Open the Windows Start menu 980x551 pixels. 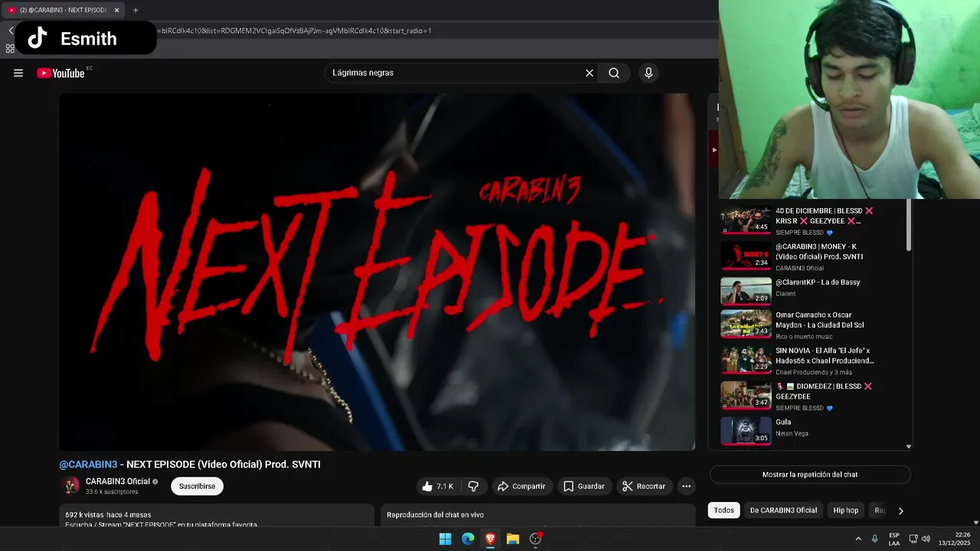point(445,539)
